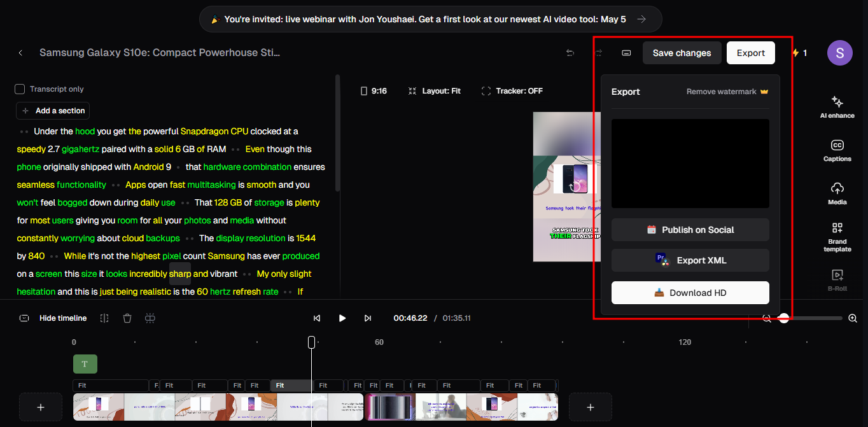Skip to the next clip

coord(368,318)
